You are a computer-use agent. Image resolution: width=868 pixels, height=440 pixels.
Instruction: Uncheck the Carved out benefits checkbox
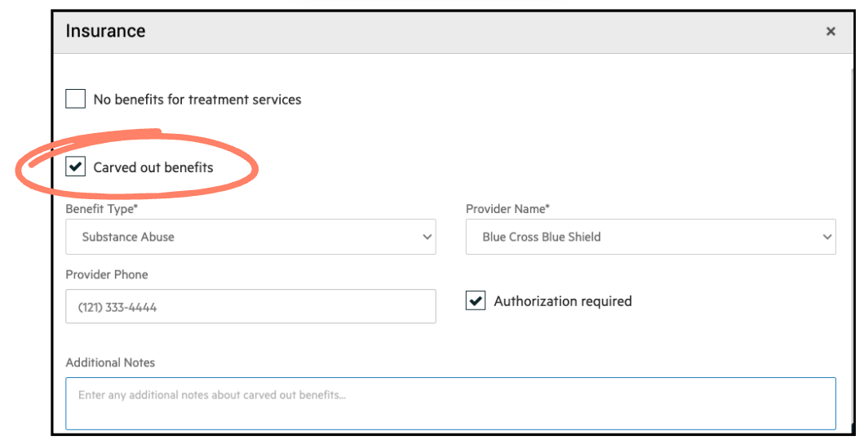75,167
